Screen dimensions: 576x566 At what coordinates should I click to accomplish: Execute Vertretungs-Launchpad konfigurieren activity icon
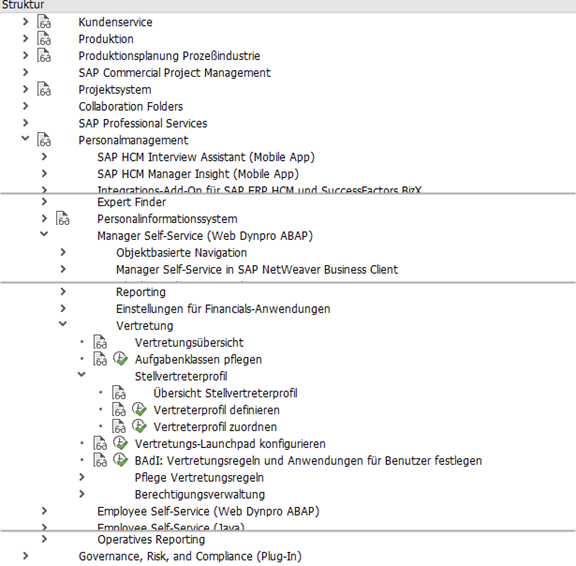[x=120, y=443]
